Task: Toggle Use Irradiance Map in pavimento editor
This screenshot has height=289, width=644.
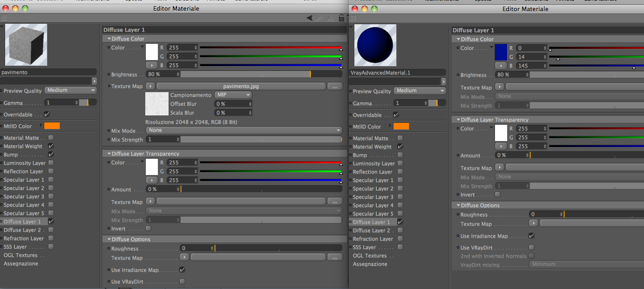Action: [x=182, y=270]
